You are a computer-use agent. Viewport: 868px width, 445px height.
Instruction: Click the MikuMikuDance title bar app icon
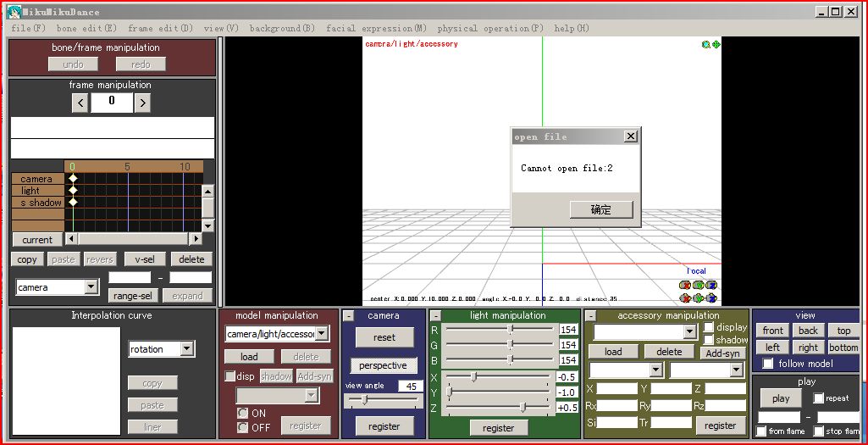coord(14,12)
